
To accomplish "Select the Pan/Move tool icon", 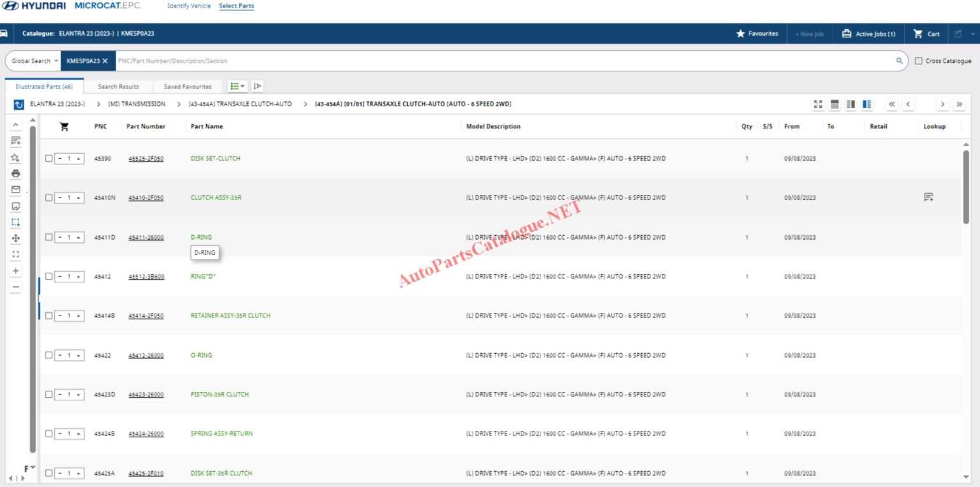I will point(16,240).
